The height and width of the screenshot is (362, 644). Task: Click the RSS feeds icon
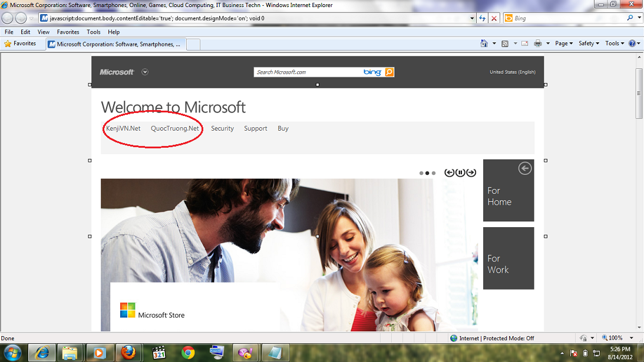pyautogui.click(x=505, y=44)
